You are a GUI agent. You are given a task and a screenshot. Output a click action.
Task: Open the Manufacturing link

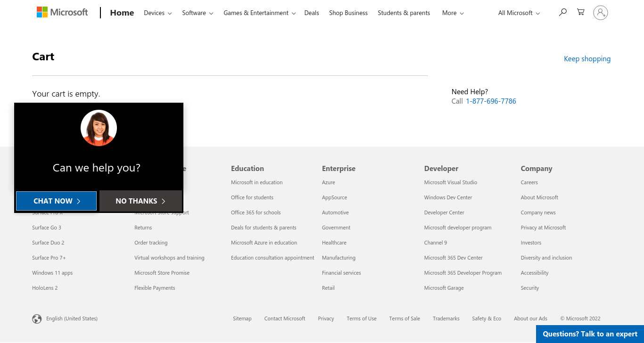point(339,258)
